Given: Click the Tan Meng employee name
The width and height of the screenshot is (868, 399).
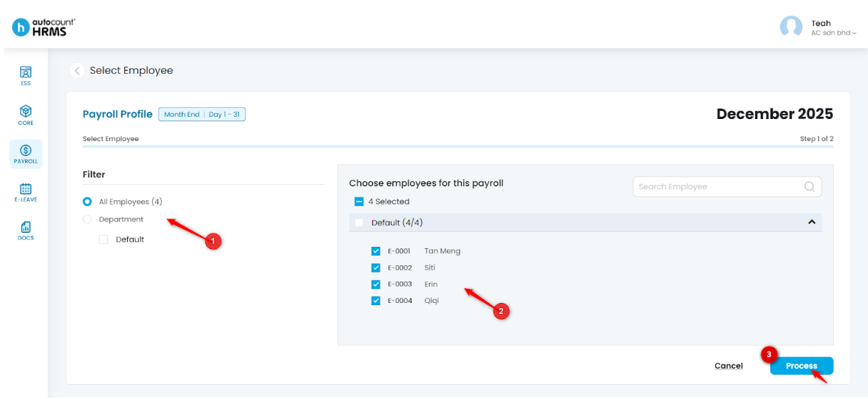Looking at the screenshot, I should coord(442,251).
